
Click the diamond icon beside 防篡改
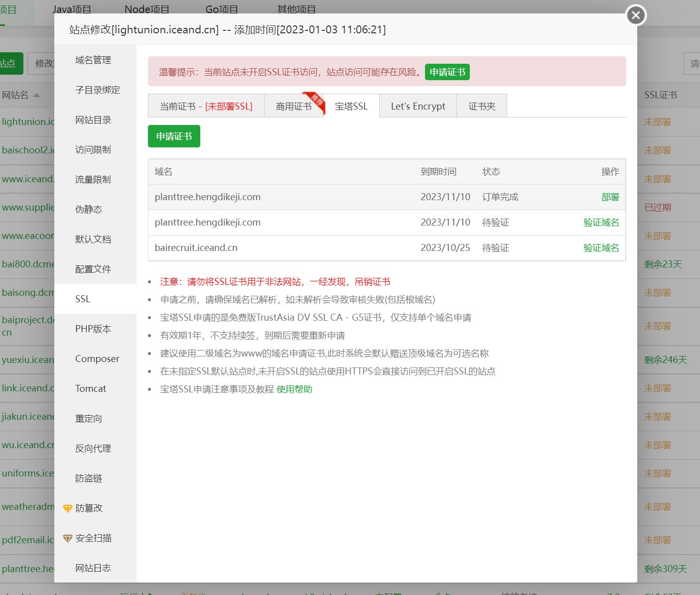(68, 508)
